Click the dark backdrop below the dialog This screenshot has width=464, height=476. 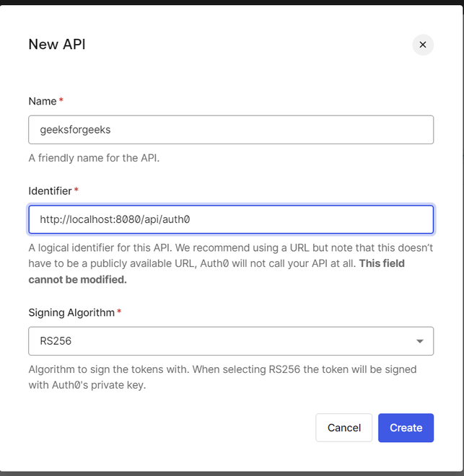pyautogui.click(x=231, y=473)
